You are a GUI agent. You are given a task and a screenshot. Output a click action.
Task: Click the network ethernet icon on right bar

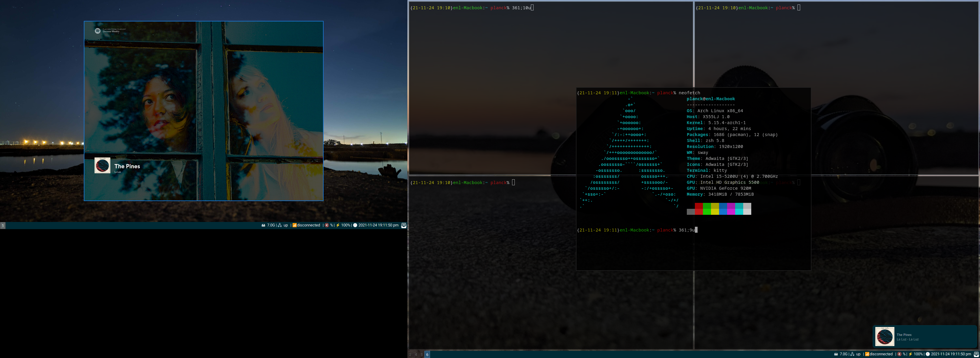852,354
